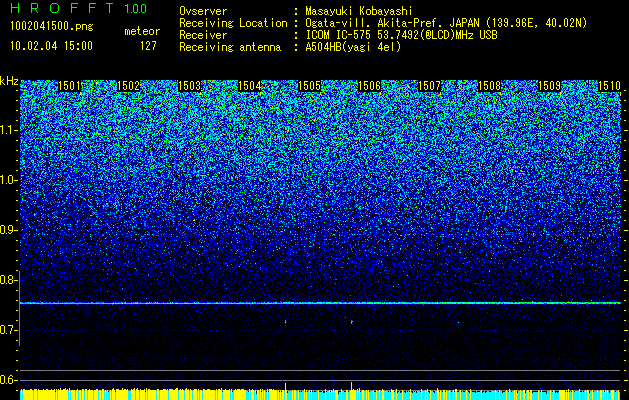Select the observer name Masayuki Kobayashi
Image resolution: width=629 pixels, height=400 pixels.
coord(359,11)
